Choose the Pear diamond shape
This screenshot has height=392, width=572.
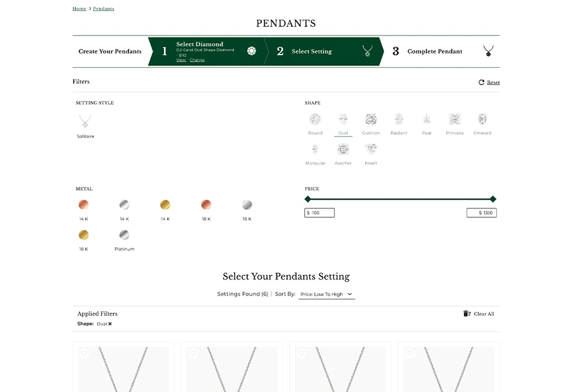pos(427,119)
